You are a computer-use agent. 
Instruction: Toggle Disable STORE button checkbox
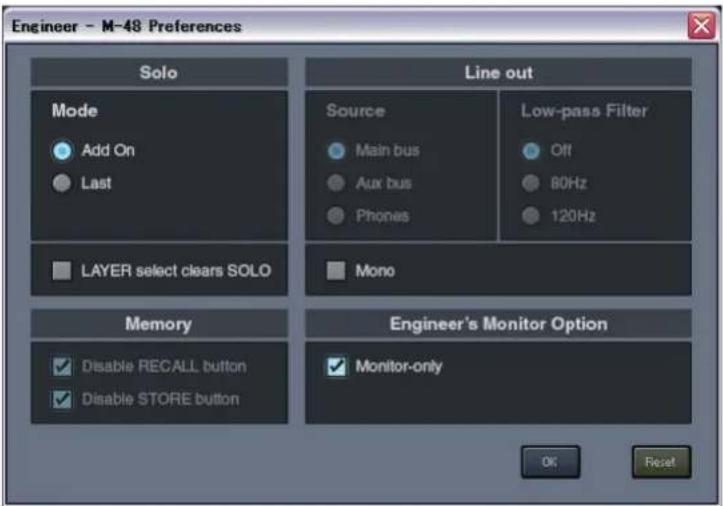tap(62, 399)
